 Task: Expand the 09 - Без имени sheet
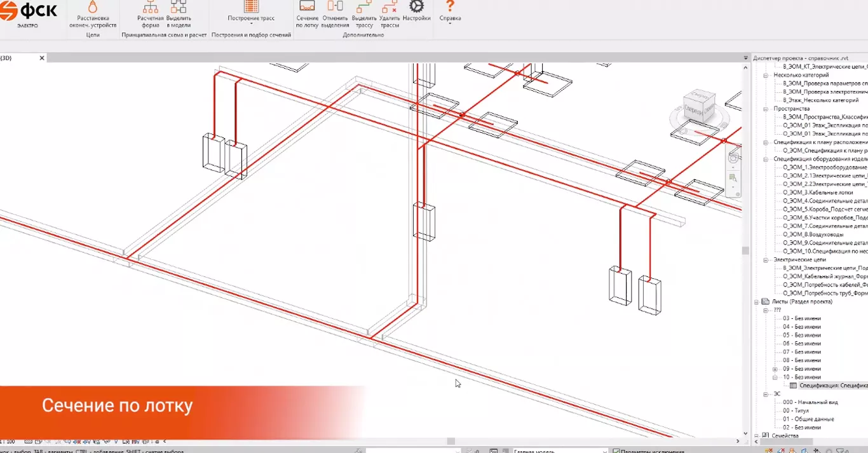pyautogui.click(x=775, y=369)
